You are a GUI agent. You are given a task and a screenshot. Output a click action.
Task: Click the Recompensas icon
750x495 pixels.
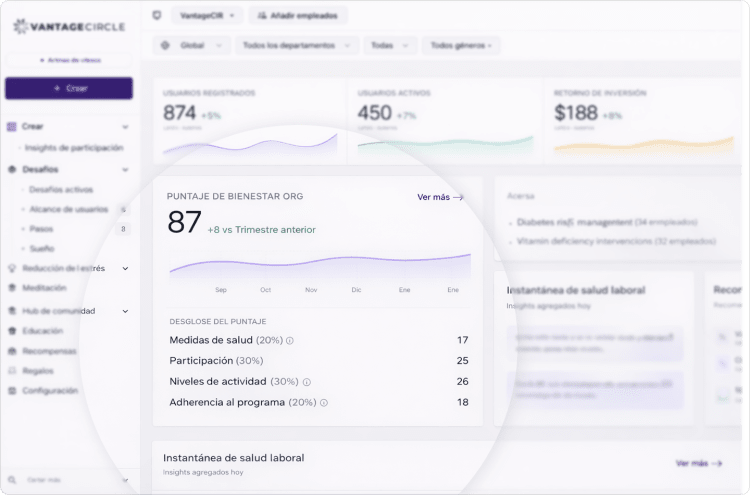click(12, 351)
